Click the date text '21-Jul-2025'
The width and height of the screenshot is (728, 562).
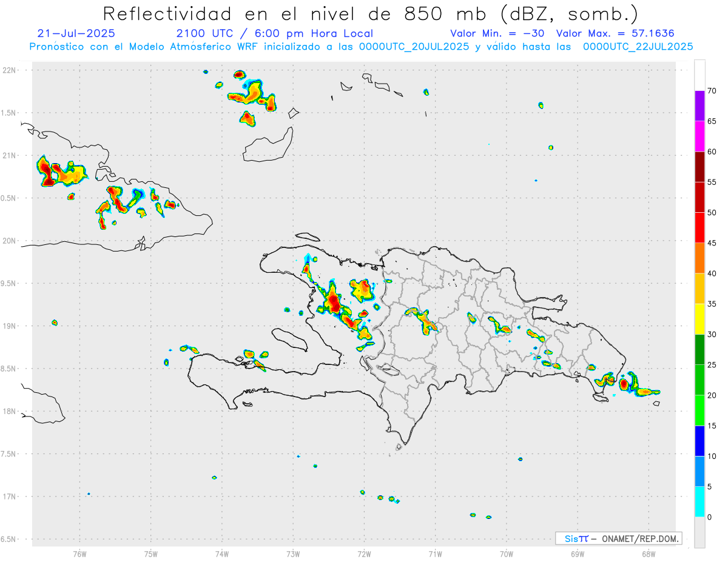coord(76,33)
